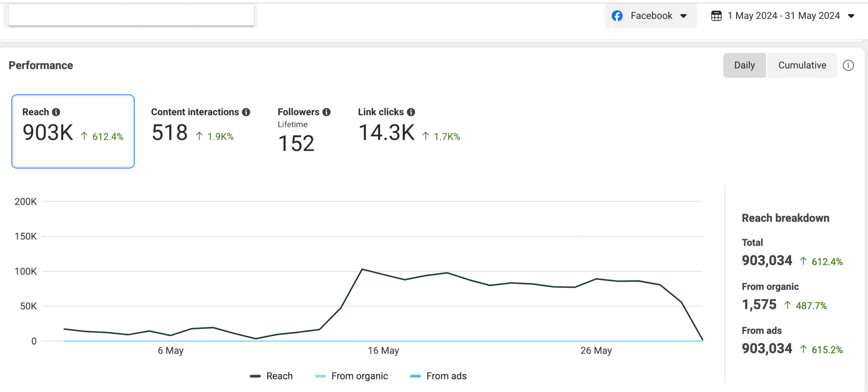
Task: Switch chart to Cumulative view
Action: click(x=802, y=65)
